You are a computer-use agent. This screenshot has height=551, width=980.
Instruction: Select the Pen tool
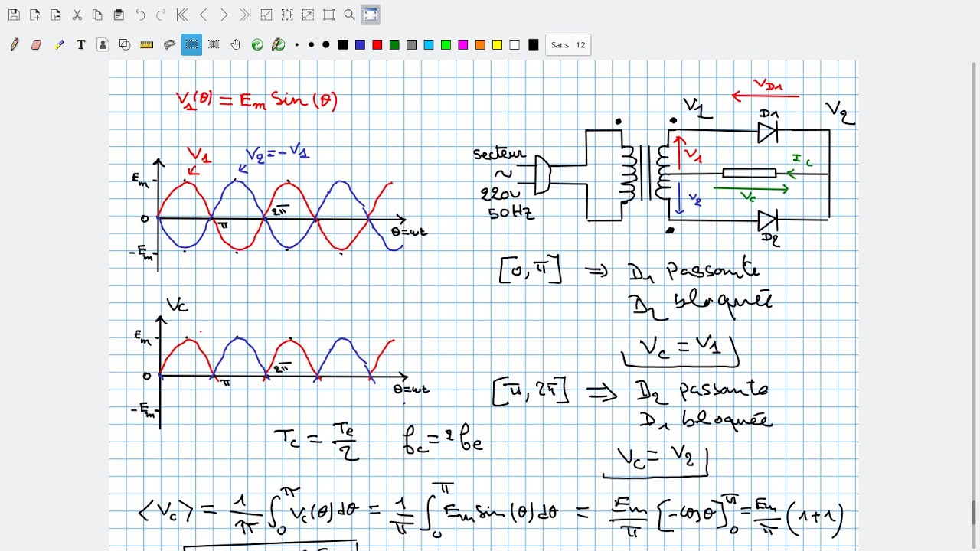(15, 45)
